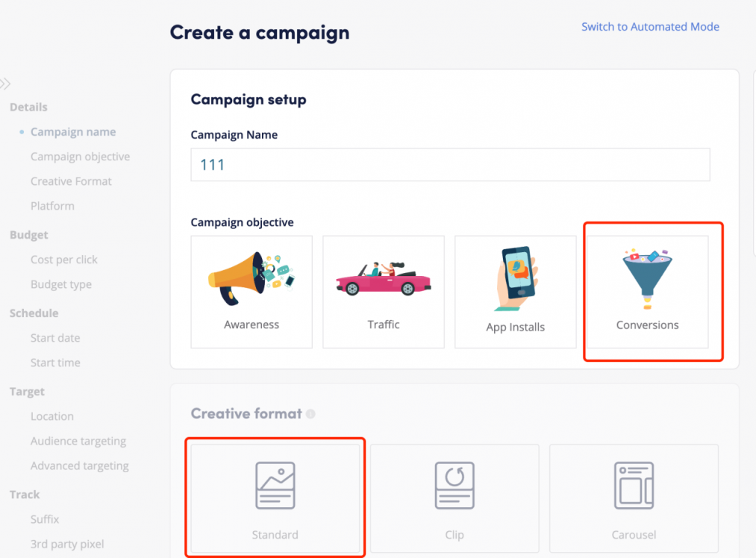Viewport: 756px width, 558px height.
Task: Choose the Standard creative format
Action: [x=275, y=498]
